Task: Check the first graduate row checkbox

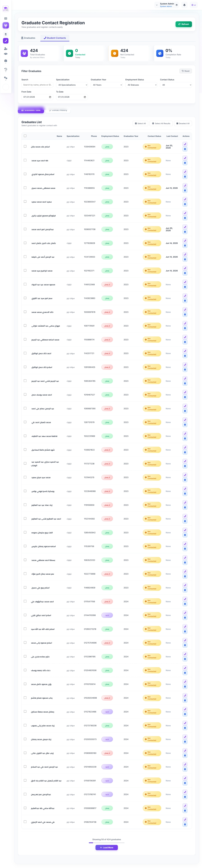Action: pyautogui.click(x=25, y=146)
